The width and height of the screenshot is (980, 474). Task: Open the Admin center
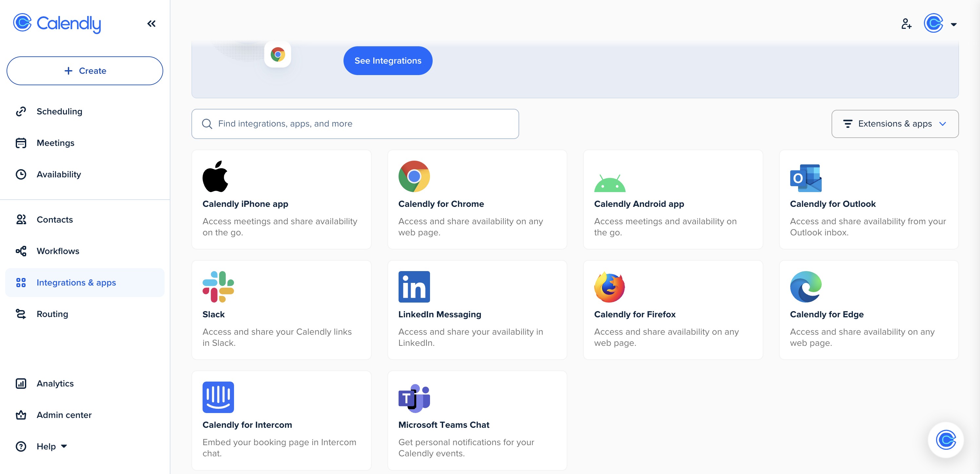(x=64, y=415)
